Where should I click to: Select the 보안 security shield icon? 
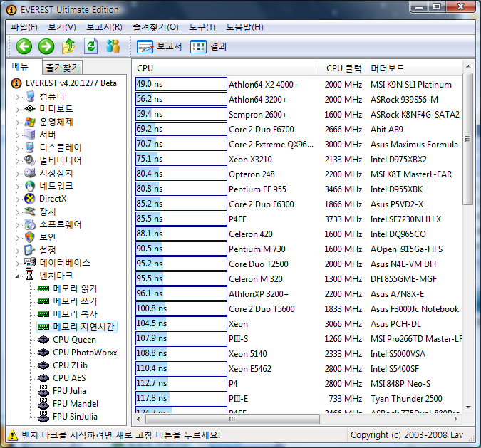(x=30, y=236)
